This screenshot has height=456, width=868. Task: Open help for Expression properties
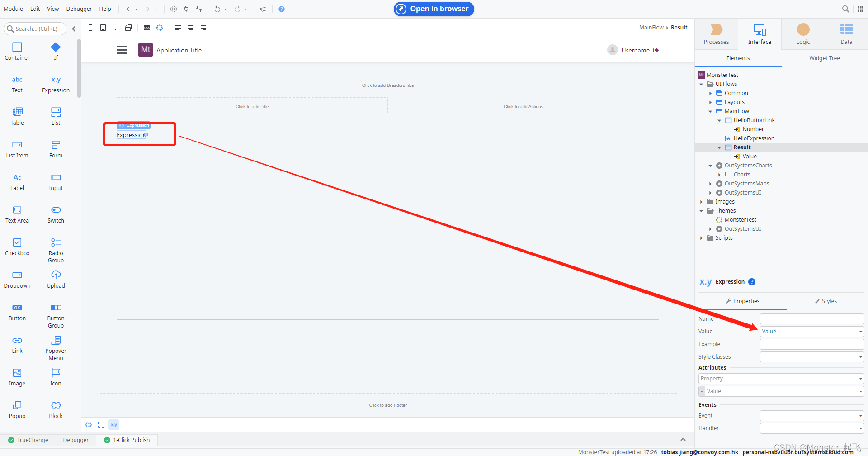pyautogui.click(x=752, y=282)
